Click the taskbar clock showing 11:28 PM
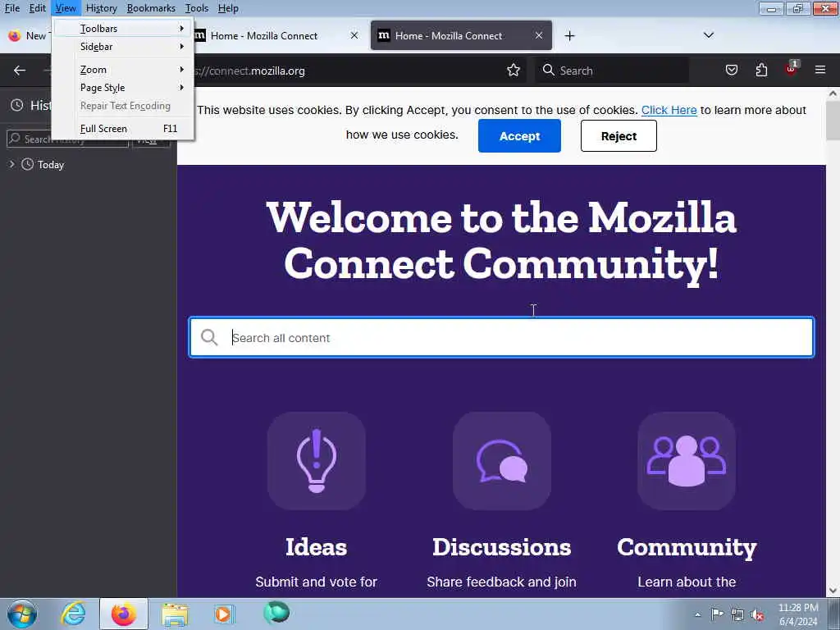 pos(798,614)
